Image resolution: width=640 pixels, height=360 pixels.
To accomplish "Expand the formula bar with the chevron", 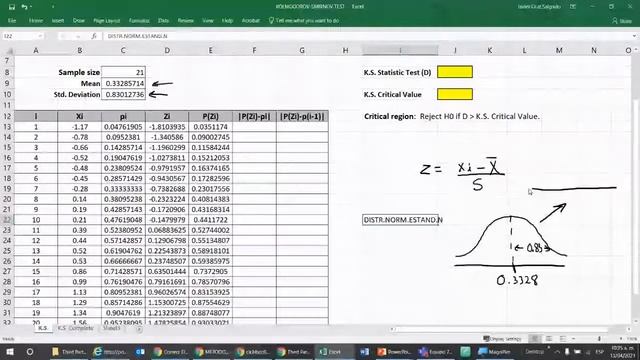I will pyautogui.click(x=634, y=36).
